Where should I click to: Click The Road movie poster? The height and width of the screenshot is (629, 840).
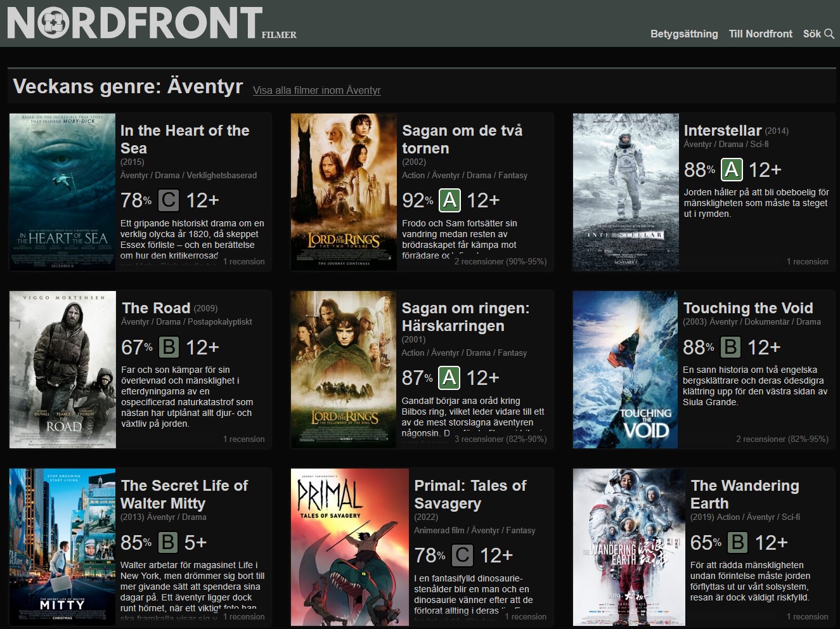point(63,370)
